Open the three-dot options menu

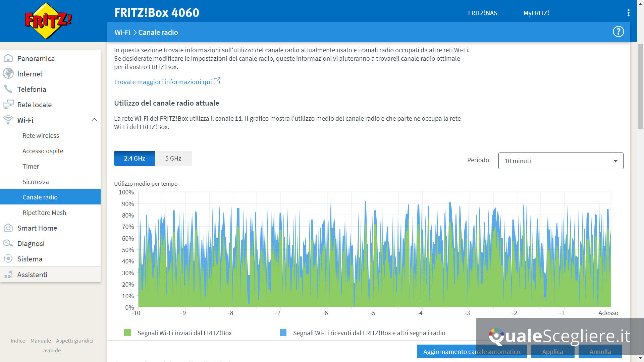[x=628, y=13]
